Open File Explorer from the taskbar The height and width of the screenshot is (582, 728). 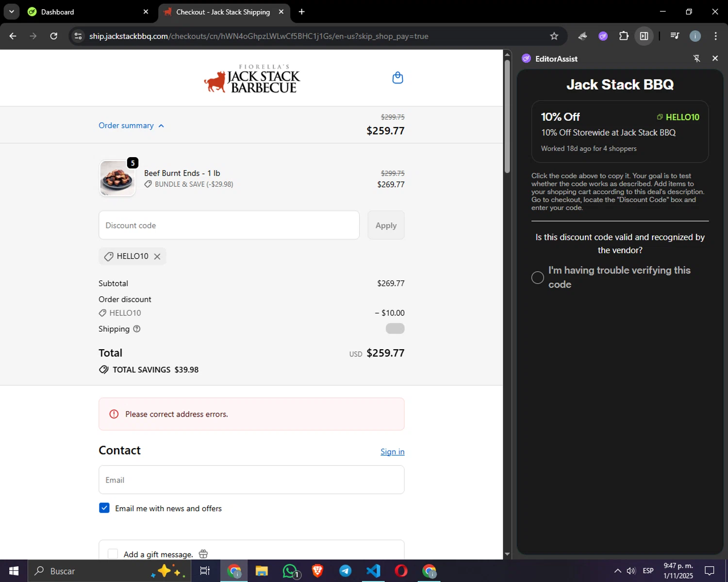pos(262,571)
